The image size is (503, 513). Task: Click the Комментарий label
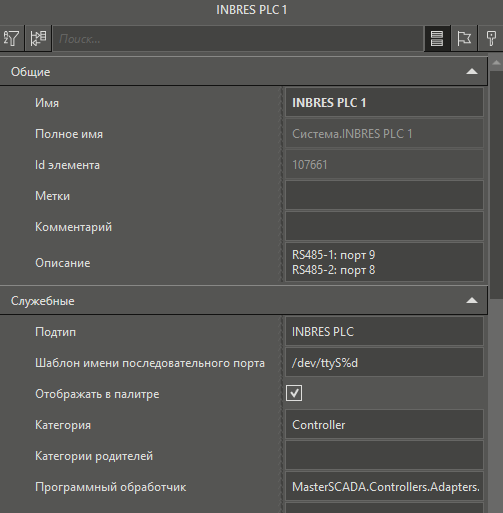point(73,227)
